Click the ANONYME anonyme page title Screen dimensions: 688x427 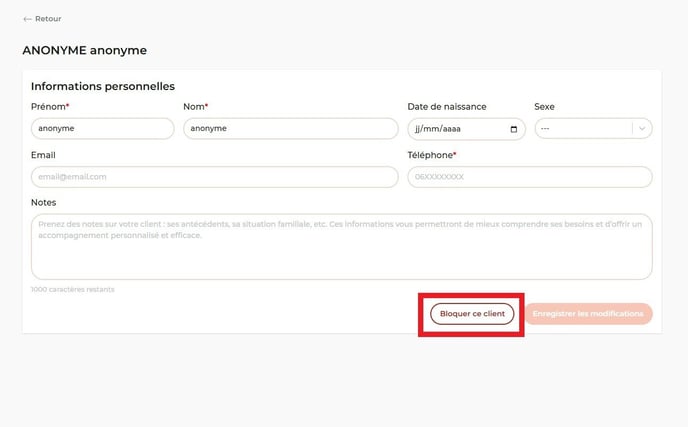(x=84, y=50)
